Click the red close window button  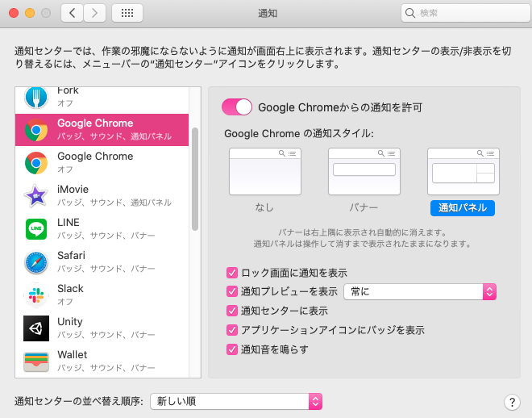tap(14, 13)
